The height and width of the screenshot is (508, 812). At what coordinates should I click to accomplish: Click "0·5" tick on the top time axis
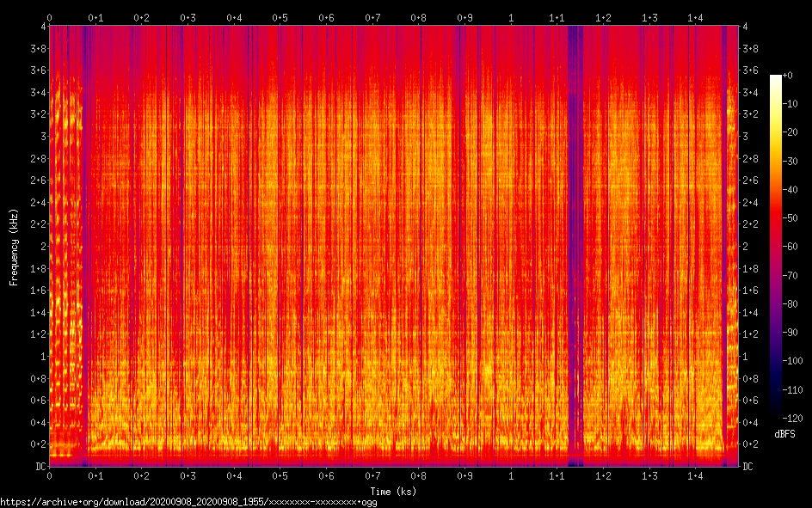[280, 18]
